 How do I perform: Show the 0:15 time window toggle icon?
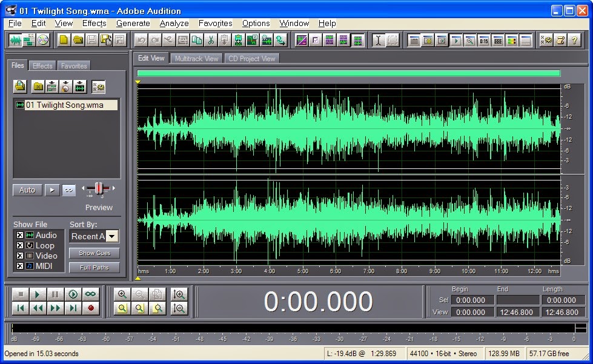click(484, 40)
